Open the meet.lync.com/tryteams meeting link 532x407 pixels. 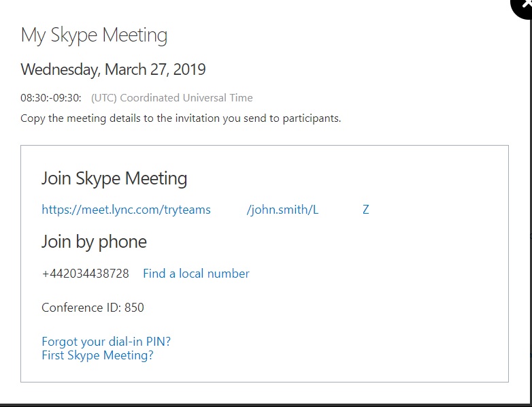[127, 210]
